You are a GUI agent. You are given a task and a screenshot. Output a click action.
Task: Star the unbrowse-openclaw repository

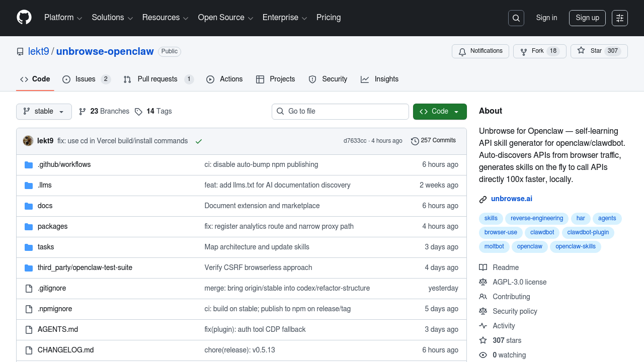[599, 51]
